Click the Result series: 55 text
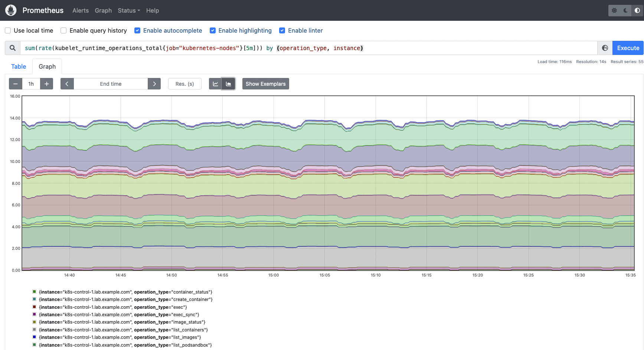 click(x=627, y=62)
